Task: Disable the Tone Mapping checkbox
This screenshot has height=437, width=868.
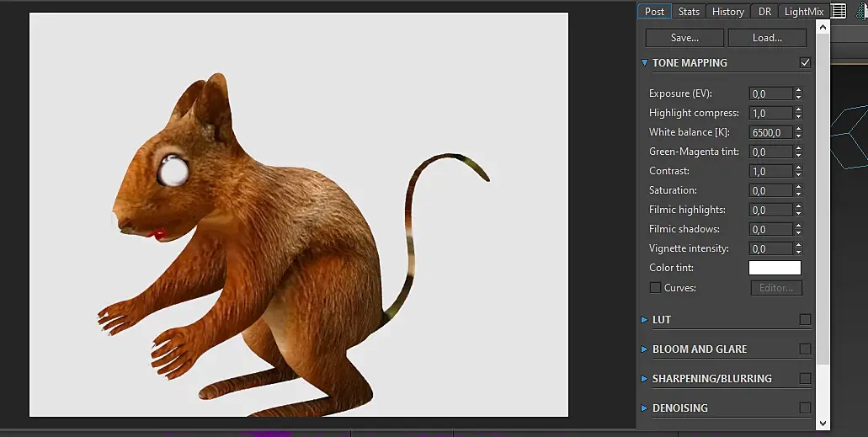Action: tap(805, 62)
